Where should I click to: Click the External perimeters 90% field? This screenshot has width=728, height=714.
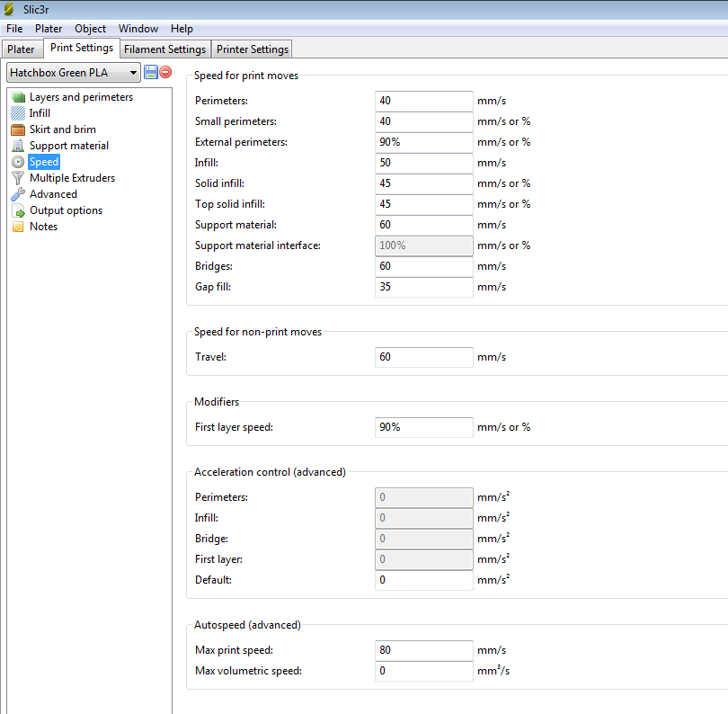click(x=424, y=142)
